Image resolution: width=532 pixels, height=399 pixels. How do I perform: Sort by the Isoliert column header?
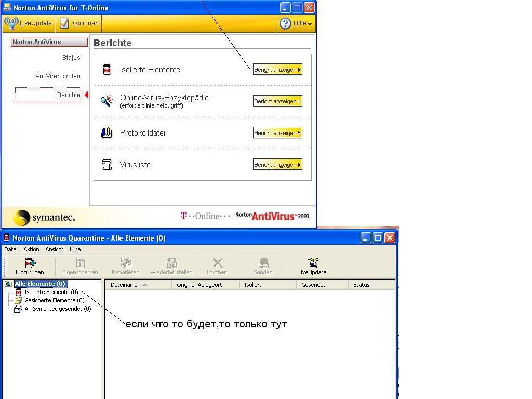[x=268, y=285]
